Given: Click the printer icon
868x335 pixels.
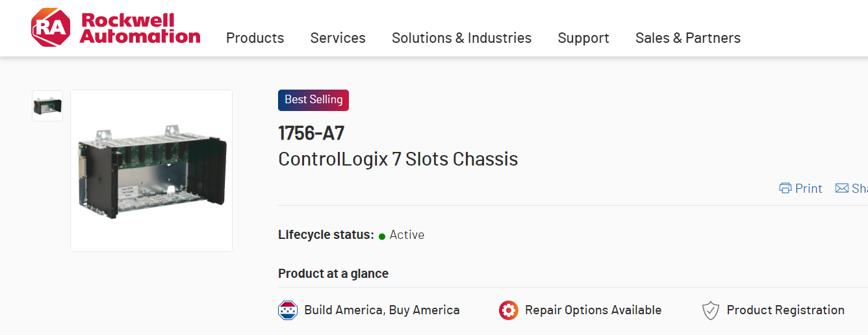Looking at the screenshot, I should point(785,188).
